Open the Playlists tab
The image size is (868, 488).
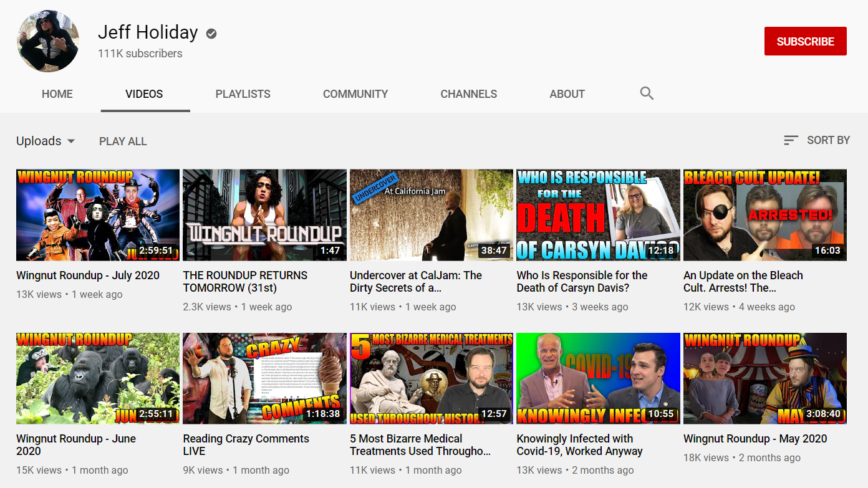[243, 94]
